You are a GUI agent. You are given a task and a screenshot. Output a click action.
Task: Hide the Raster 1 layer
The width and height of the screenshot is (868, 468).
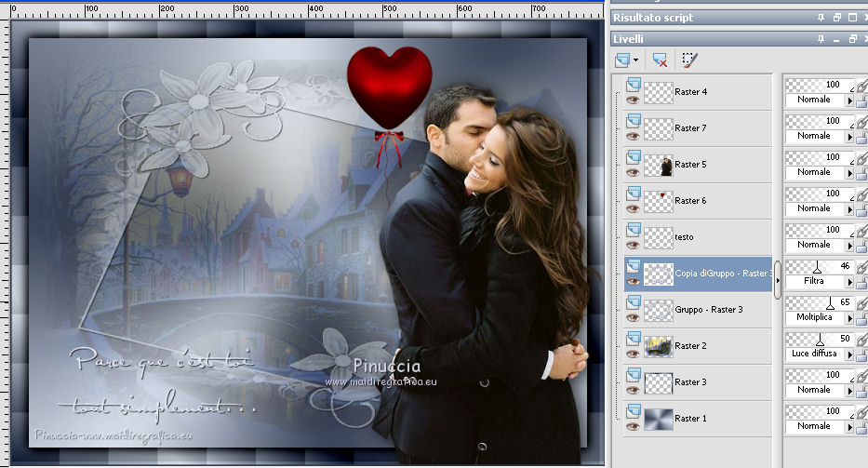point(633,426)
